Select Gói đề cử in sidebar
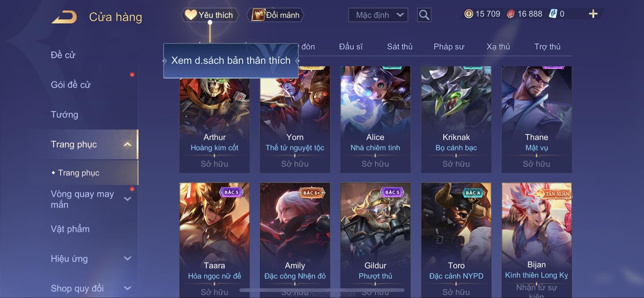 (71, 85)
